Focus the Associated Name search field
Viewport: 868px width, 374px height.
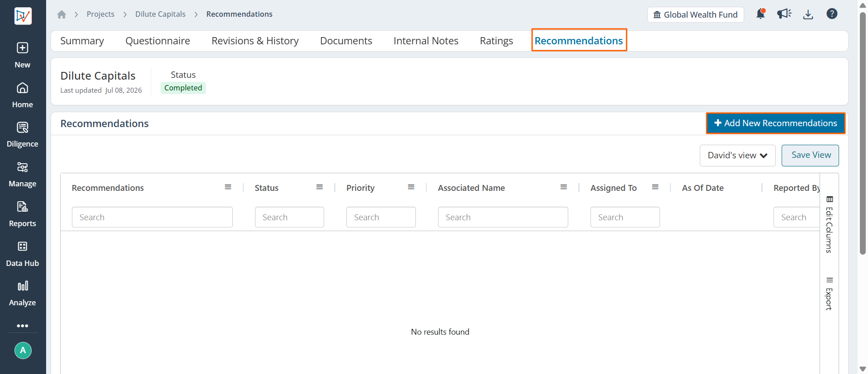(x=503, y=217)
